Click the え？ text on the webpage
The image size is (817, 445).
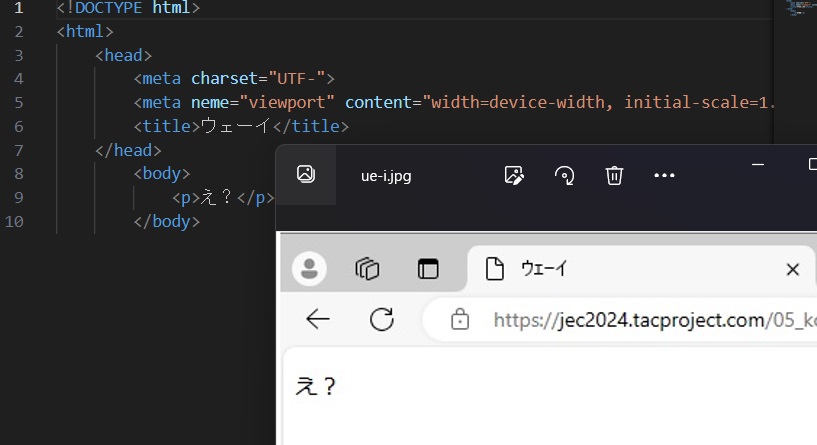pyautogui.click(x=316, y=386)
